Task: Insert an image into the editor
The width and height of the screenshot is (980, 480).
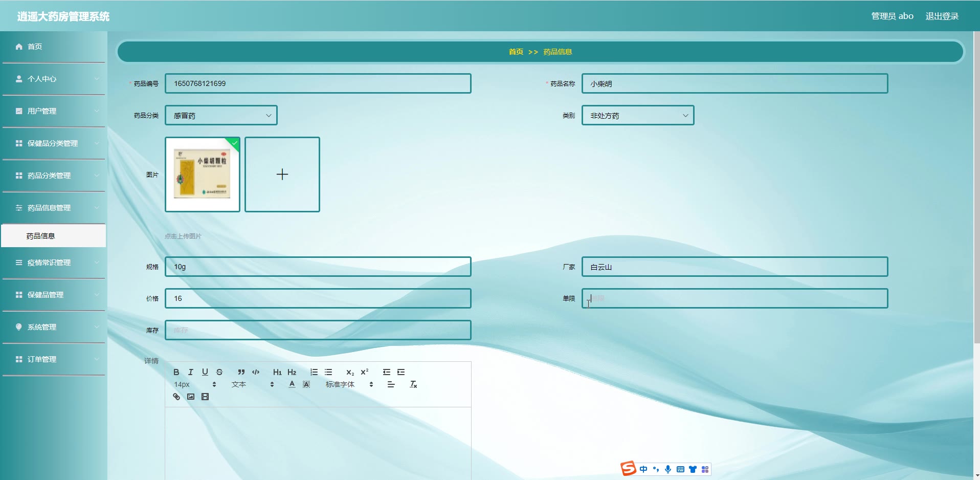Action: [x=191, y=397]
